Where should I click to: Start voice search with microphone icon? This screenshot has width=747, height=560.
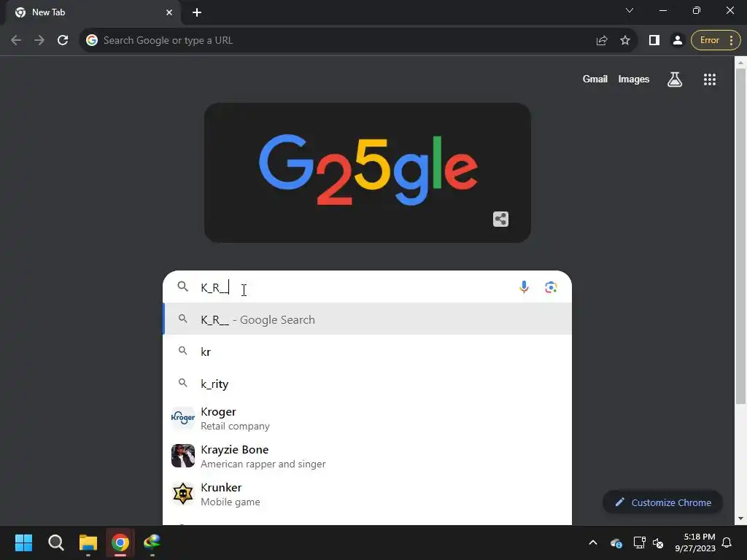tap(524, 287)
